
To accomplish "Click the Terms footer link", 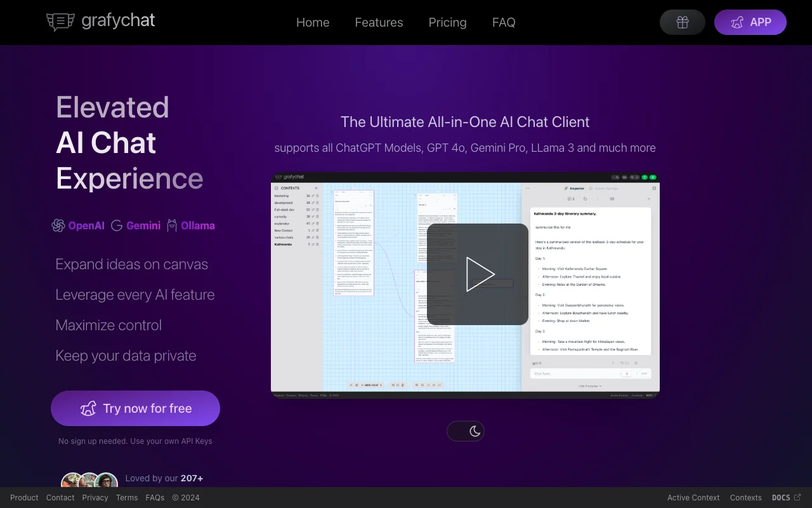I will click(127, 498).
